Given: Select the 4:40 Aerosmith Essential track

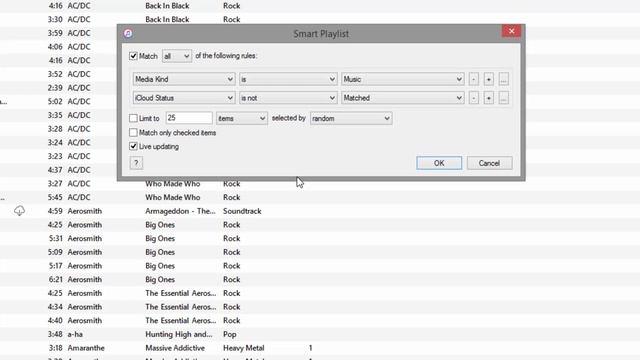Looking at the screenshot, I should pyautogui.click(x=320, y=321).
